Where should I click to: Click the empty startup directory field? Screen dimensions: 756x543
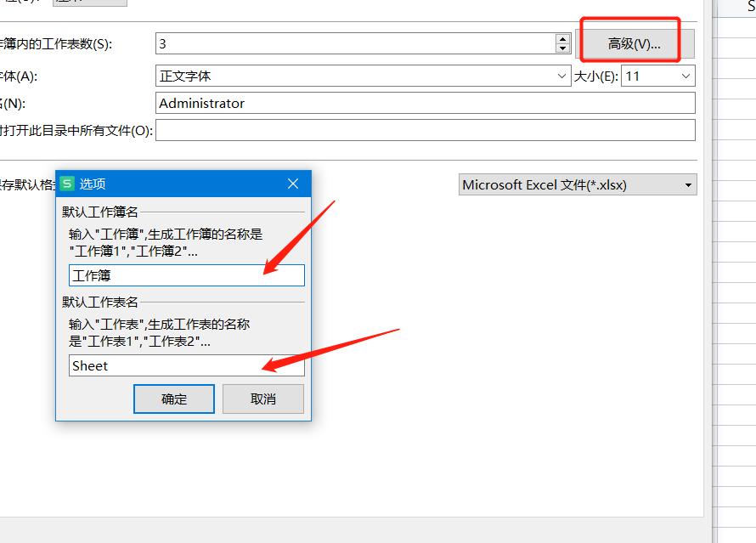(x=340, y=130)
